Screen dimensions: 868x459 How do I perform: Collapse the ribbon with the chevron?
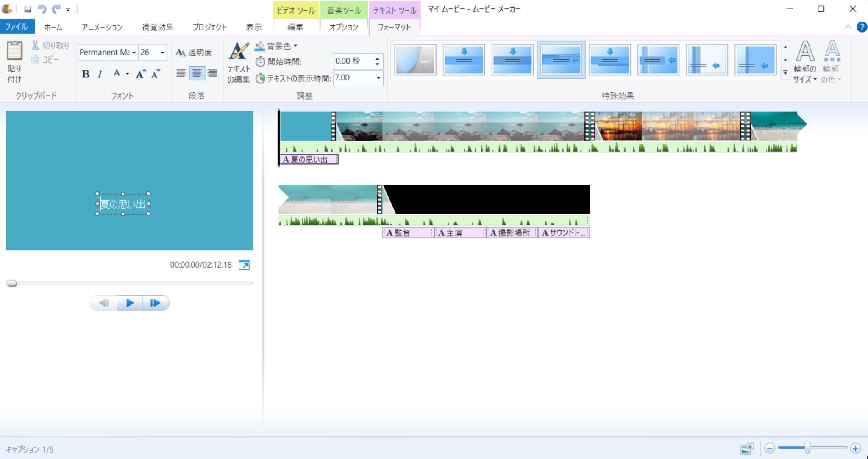[848, 27]
